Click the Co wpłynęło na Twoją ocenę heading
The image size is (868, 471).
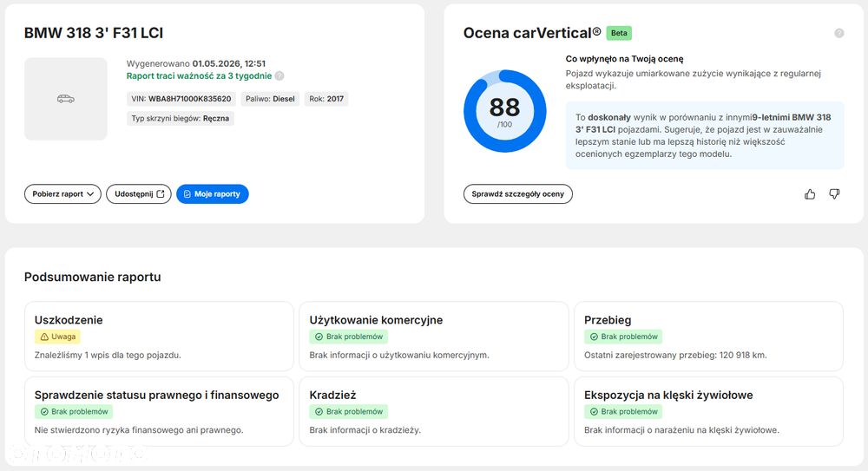624,59
